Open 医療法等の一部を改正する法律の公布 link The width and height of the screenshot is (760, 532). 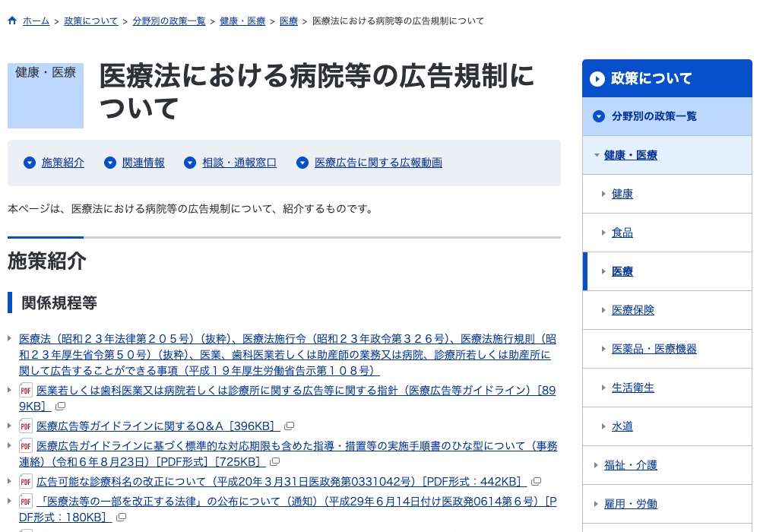[296, 502]
